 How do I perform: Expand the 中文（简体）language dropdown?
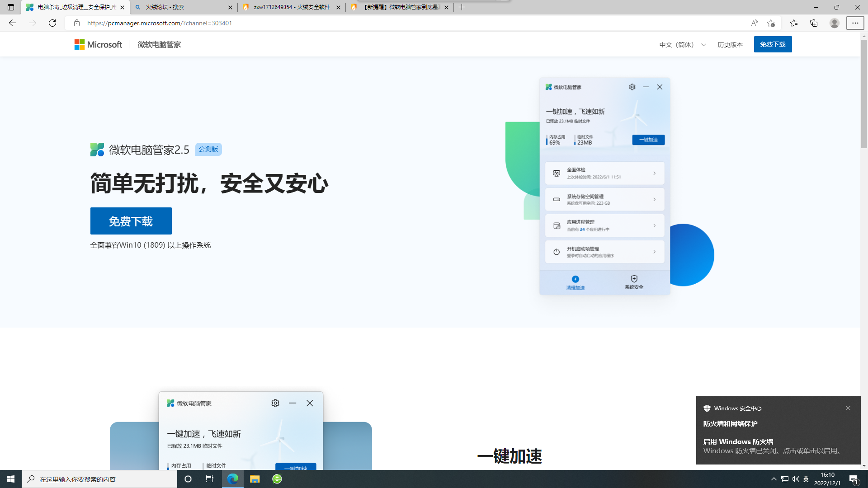point(682,45)
